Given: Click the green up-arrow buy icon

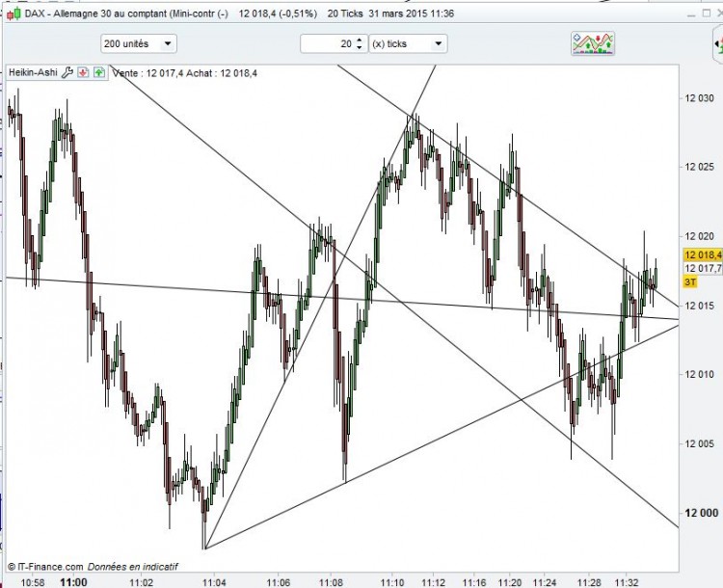Looking at the screenshot, I should tap(99, 72).
